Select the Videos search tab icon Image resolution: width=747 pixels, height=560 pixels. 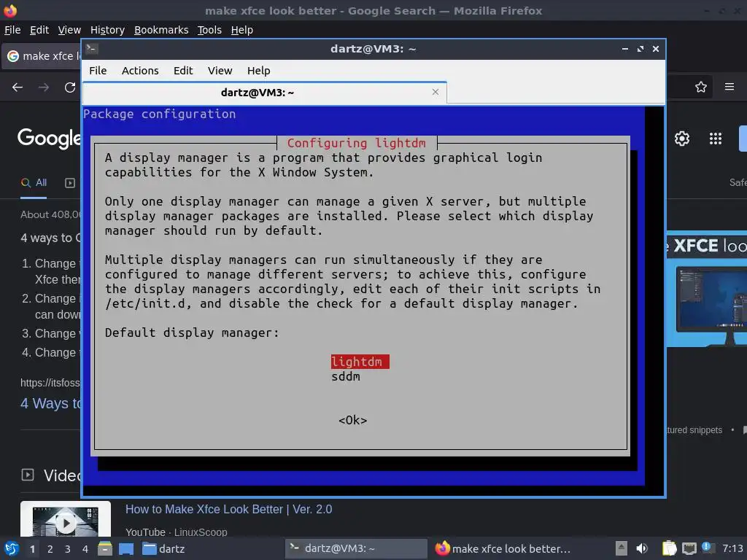point(70,183)
